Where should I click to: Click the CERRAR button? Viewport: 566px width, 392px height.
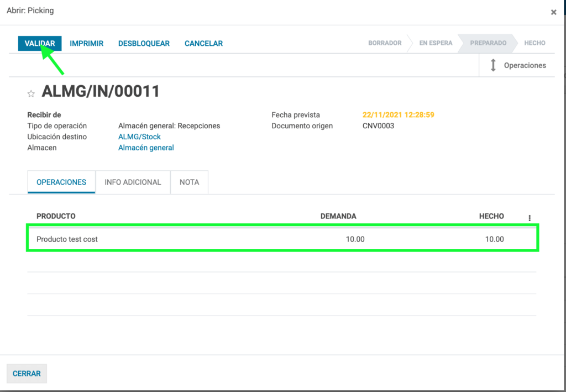[27, 374]
